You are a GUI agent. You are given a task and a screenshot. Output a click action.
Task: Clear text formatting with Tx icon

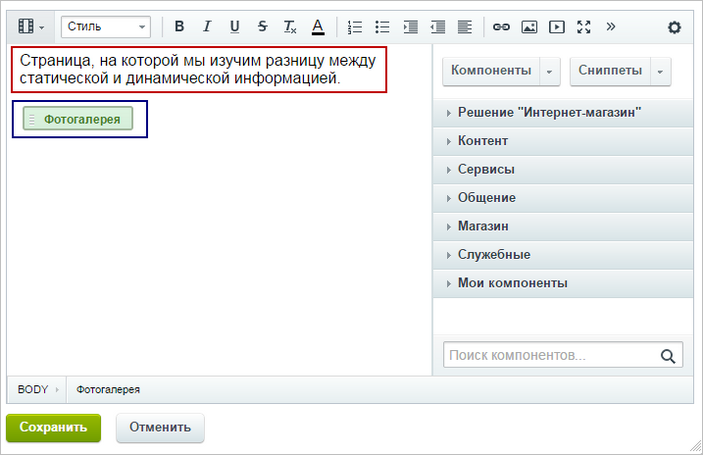pyautogui.click(x=290, y=27)
